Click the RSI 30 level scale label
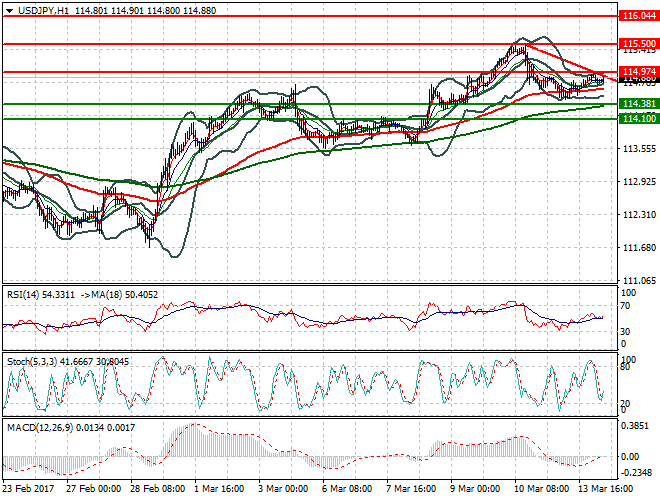660x500 pixels. [625, 332]
